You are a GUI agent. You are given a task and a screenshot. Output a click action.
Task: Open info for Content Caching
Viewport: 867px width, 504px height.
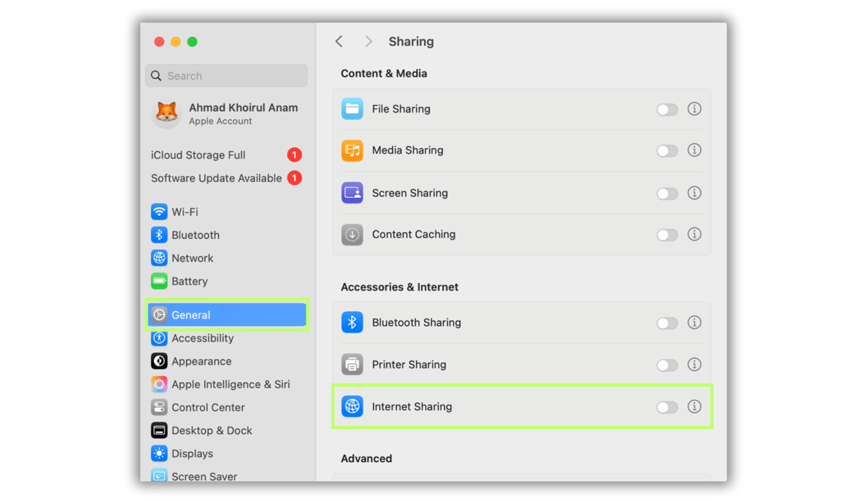tap(694, 234)
